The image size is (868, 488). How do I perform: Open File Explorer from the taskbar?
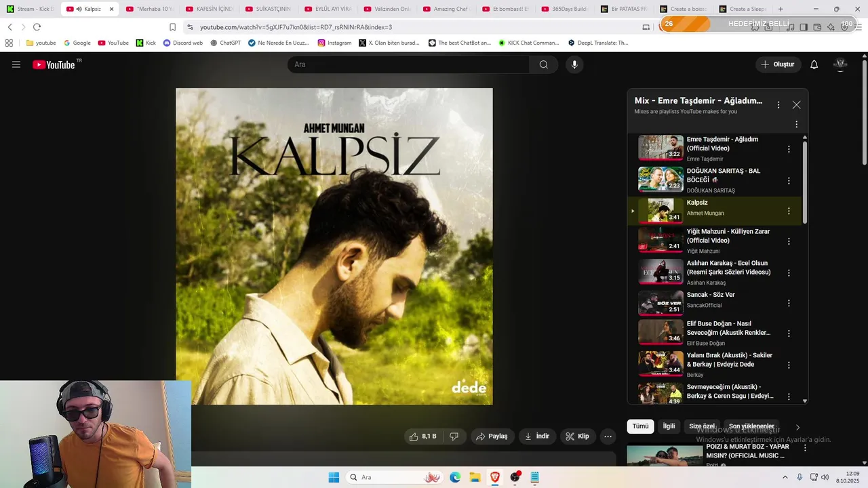(475, 477)
